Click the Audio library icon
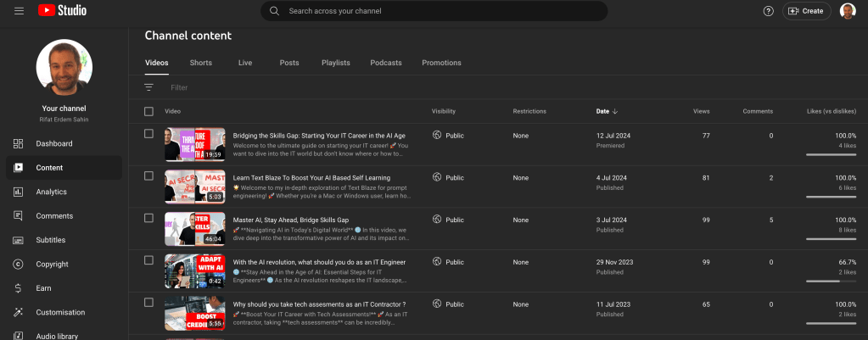The height and width of the screenshot is (340, 868). pyautogui.click(x=19, y=336)
